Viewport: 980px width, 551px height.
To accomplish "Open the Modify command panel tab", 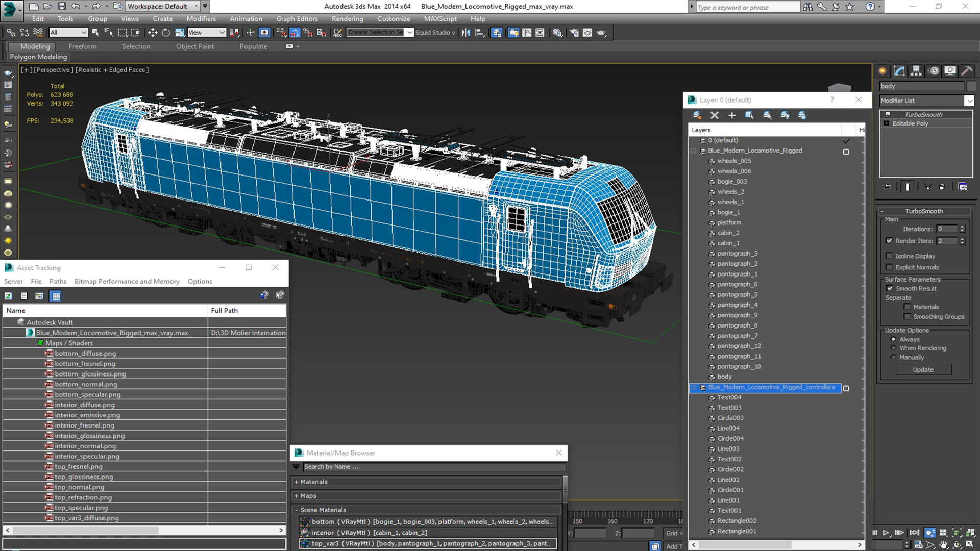I will pyautogui.click(x=899, y=71).
